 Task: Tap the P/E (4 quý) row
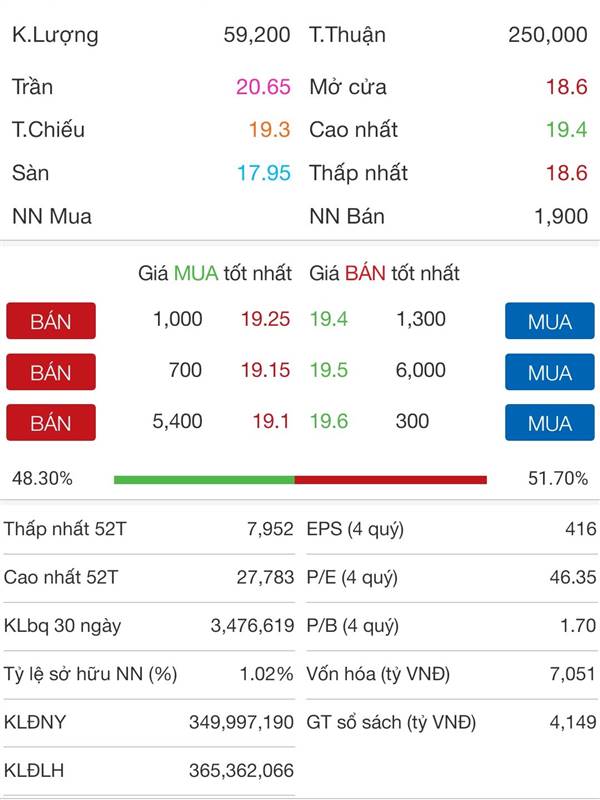452,578
